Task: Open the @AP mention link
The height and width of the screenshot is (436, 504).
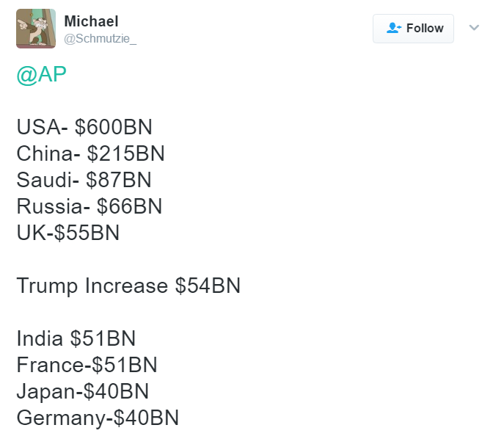Action: coord(42,75)
